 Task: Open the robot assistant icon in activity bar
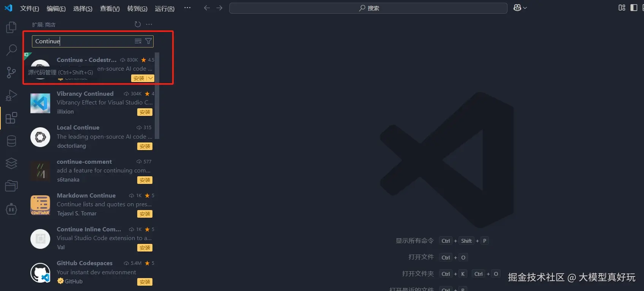click(x=11, y=209)
